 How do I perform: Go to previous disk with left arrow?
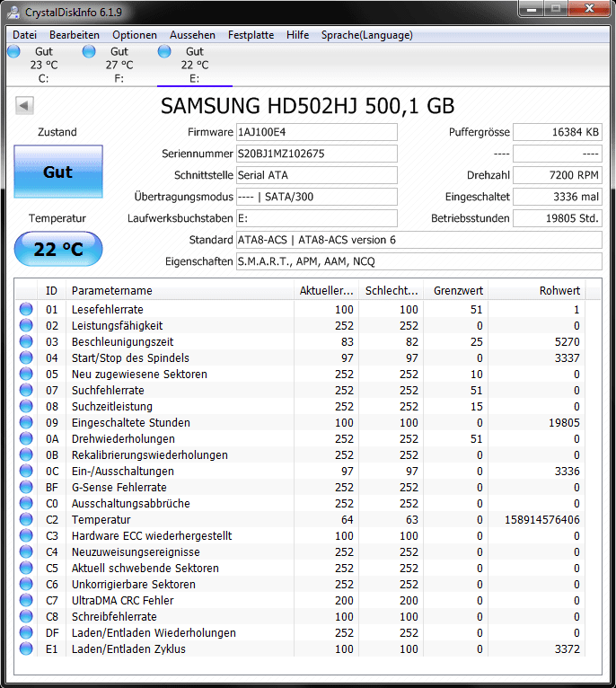pos(24,105)
